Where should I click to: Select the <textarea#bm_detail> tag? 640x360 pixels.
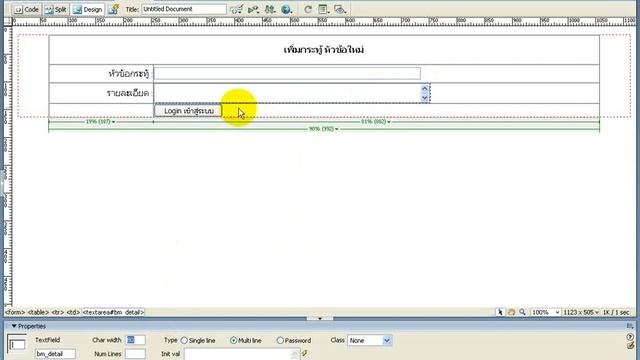(113, 312)
